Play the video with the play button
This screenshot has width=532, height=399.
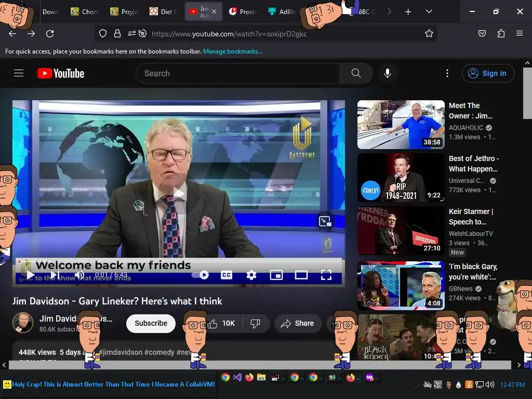31,275
